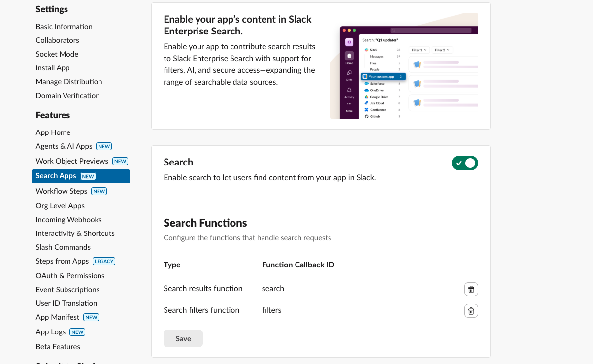Click the Salesforce icon in the preview
This screenshot has width=593, height=364.
367,84
